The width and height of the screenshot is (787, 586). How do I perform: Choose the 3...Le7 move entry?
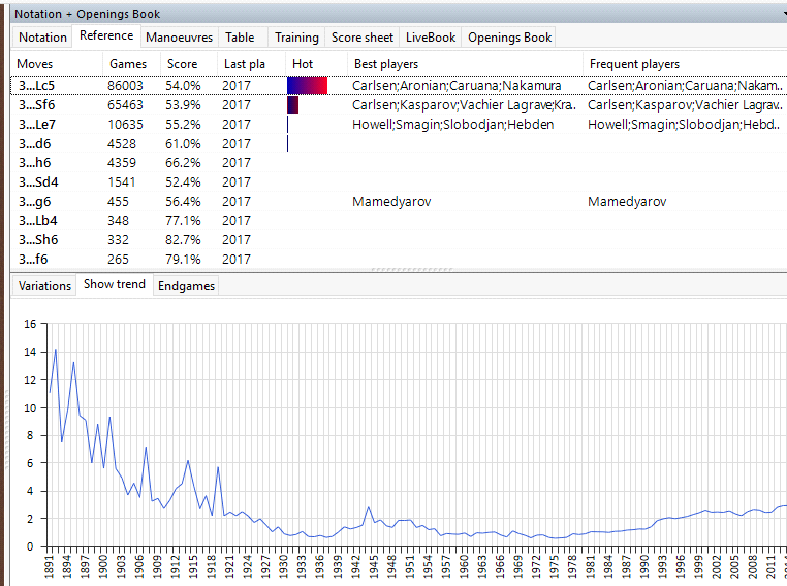[38, 125]
